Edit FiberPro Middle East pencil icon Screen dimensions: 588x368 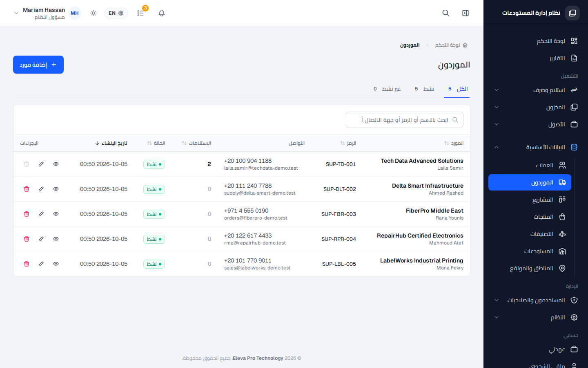pos(41,214)
